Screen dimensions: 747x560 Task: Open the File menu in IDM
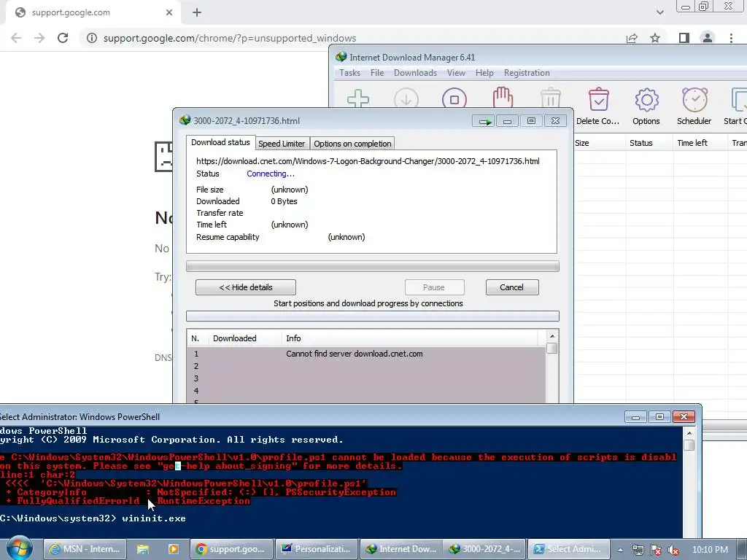tap(377, 73)
